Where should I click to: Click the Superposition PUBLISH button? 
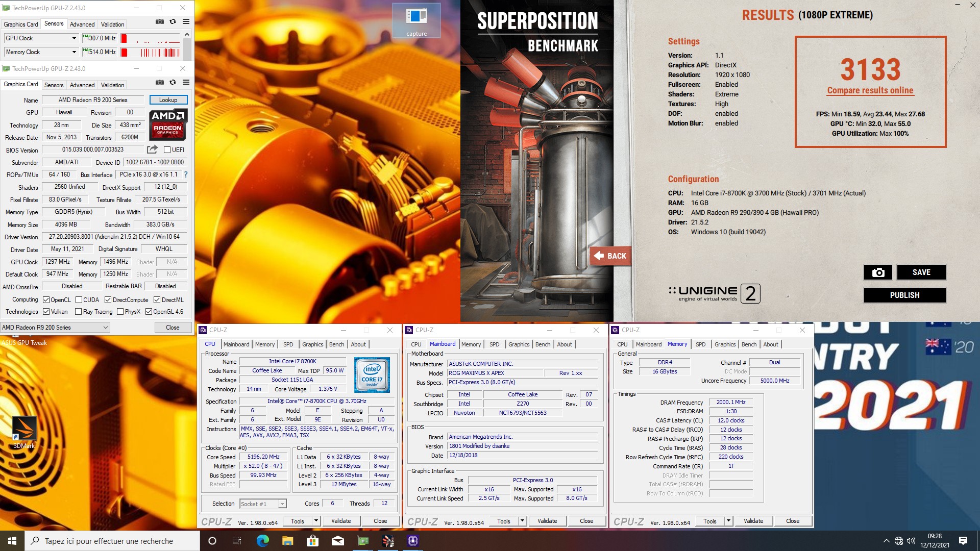[904, 295]
